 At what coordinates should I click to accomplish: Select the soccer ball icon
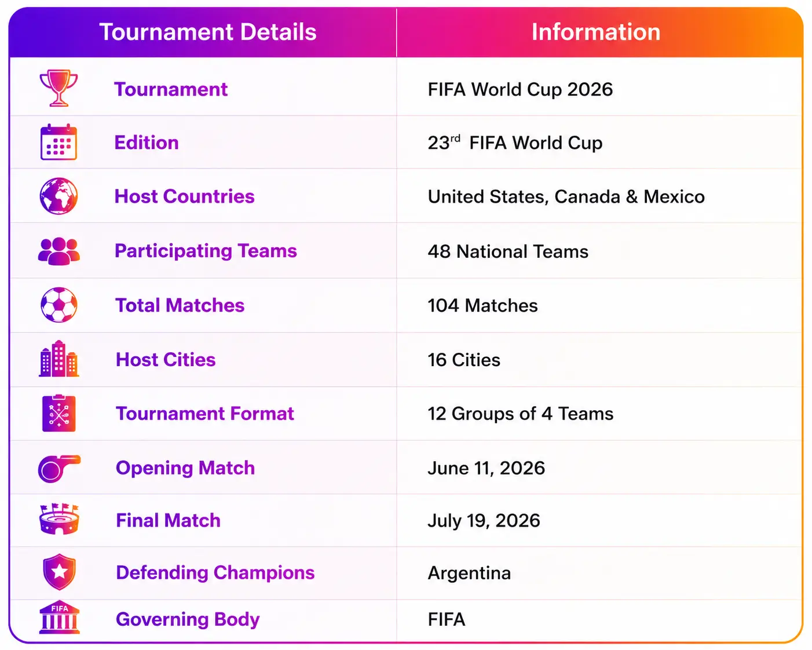click(x=58, y=305)
